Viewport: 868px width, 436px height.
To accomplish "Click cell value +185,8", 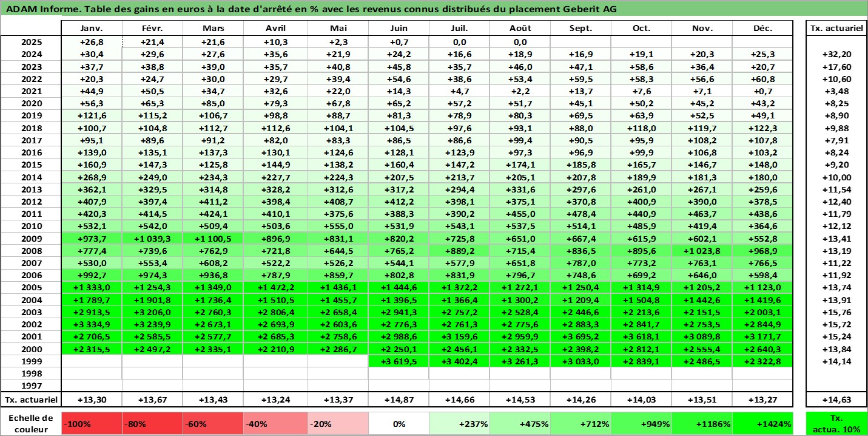I will 580,165.
